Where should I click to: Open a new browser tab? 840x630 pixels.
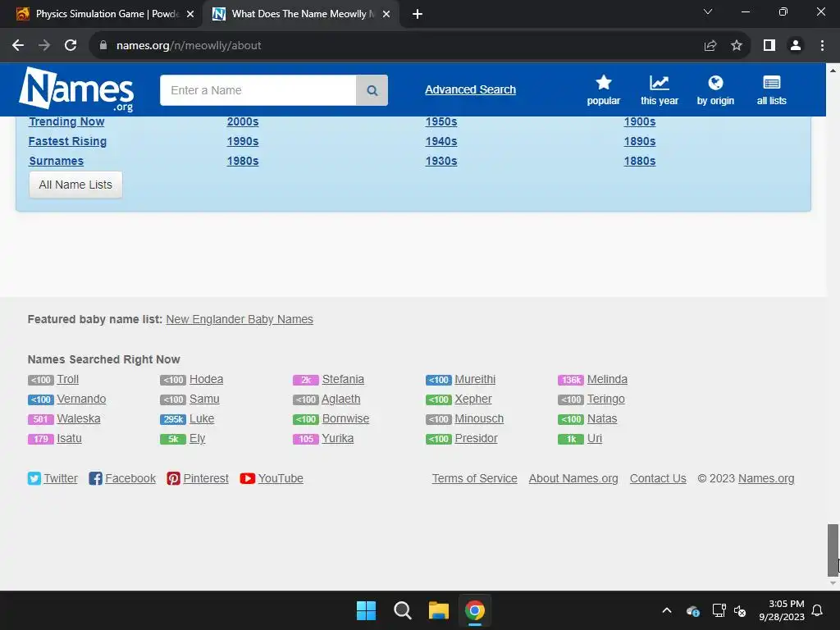click(x=418, y=14)
